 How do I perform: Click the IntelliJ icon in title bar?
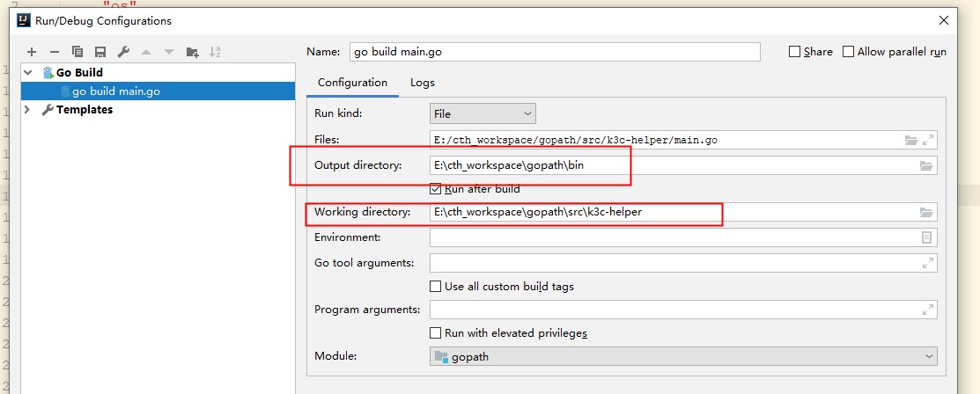point(24,20)
